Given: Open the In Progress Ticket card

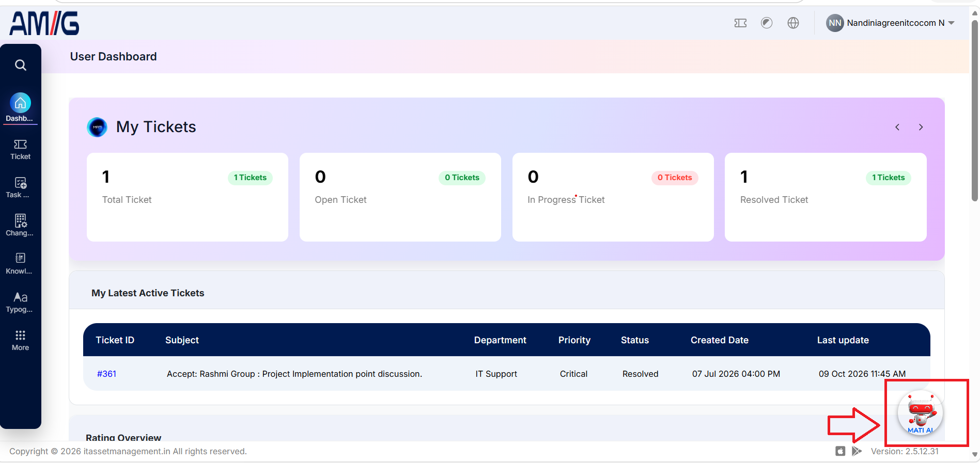Looking at the screenshot, I should pyautogui.click(x=613, y=197).
